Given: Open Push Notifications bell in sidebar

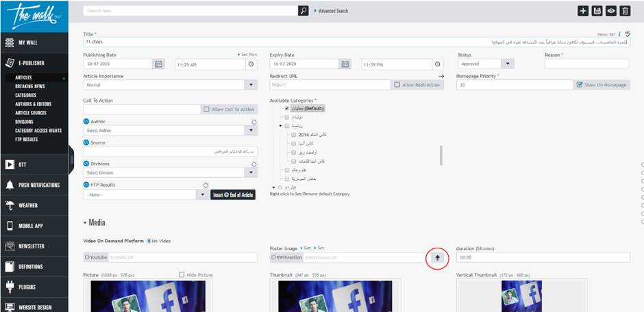Looking at the screenshot, I should pos(34,185).
